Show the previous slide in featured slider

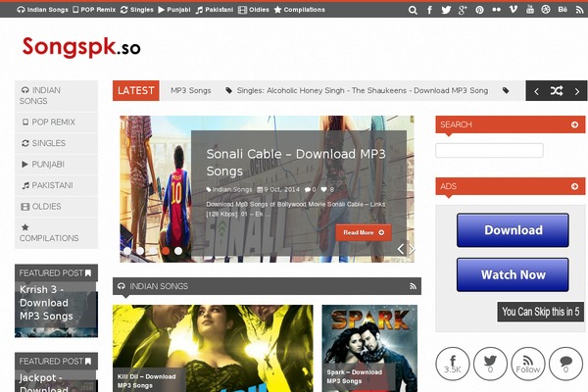[401, 249]
